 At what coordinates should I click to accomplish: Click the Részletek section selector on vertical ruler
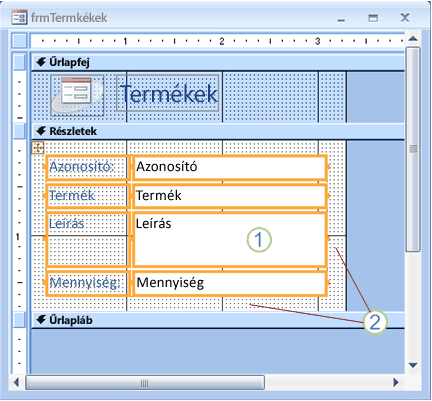pos(19,131)
